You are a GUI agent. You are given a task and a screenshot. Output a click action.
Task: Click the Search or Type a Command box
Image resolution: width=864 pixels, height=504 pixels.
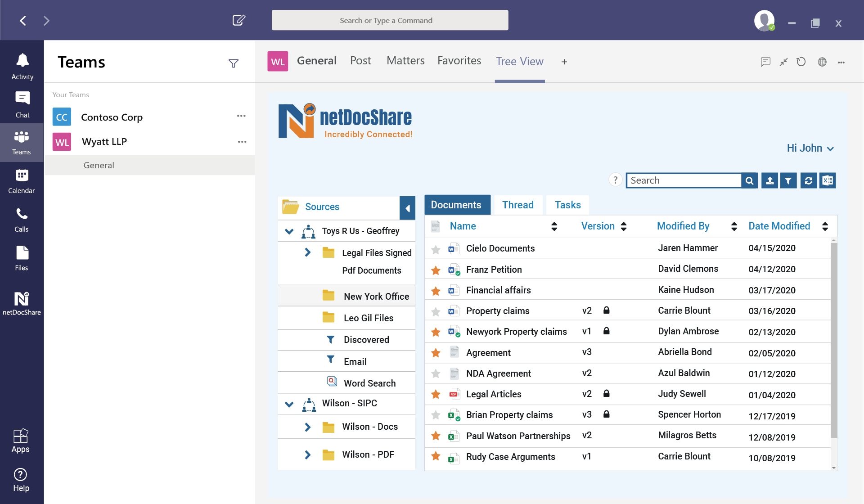point(390,20)
